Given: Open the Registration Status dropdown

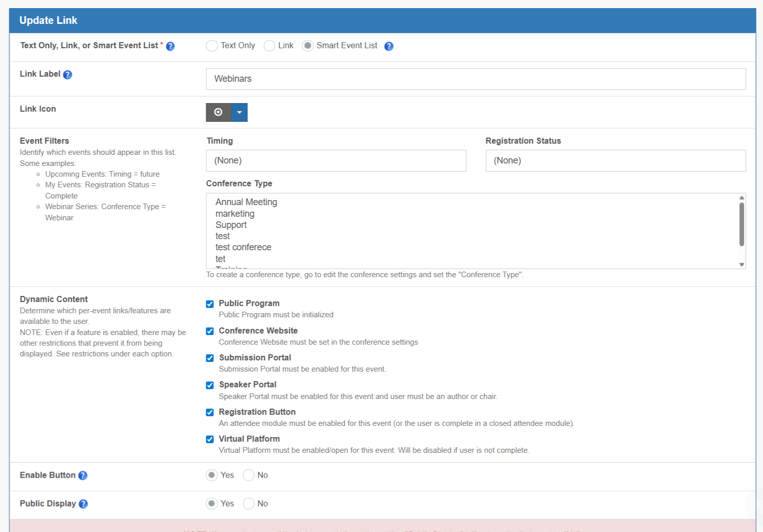Looking at the screenshot, I should point(615,160).
